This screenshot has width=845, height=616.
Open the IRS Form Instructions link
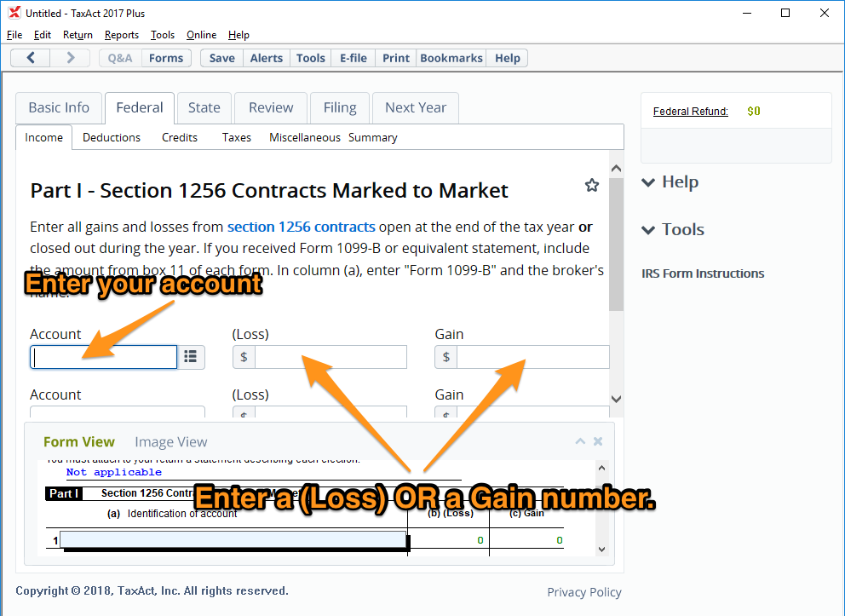click(703, 273)
